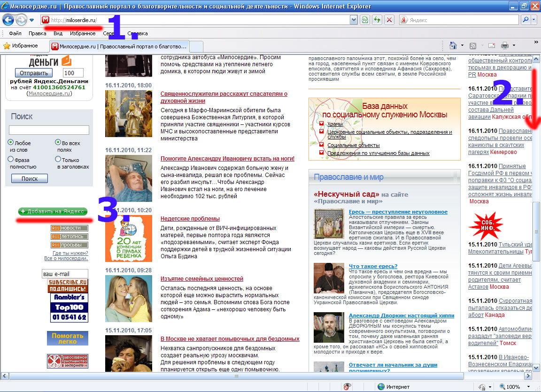The height and width of the screenshot is (392, 541).
Task: Click the RSS feeds icon in command bar
Action: pos(473,46)
